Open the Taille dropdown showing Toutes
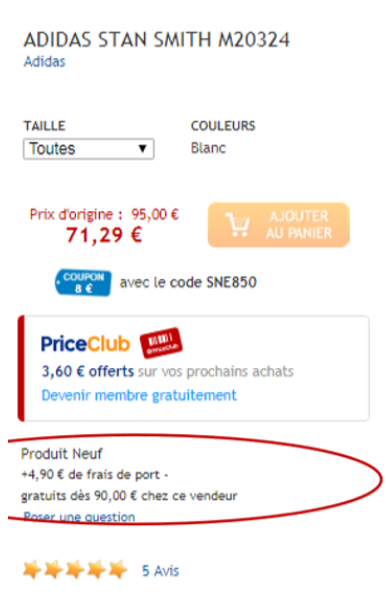Screen dimensions: 386x608 [88, 149]
